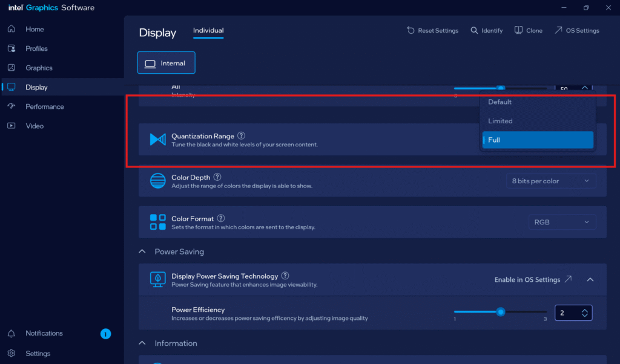Go to Video in sidebar
The height and width of the screenshot is (364, 620).
tap(35, 126)
